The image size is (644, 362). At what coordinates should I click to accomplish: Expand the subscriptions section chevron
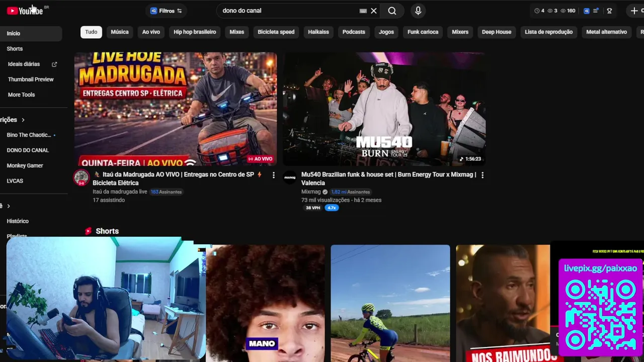coord(23,120)
